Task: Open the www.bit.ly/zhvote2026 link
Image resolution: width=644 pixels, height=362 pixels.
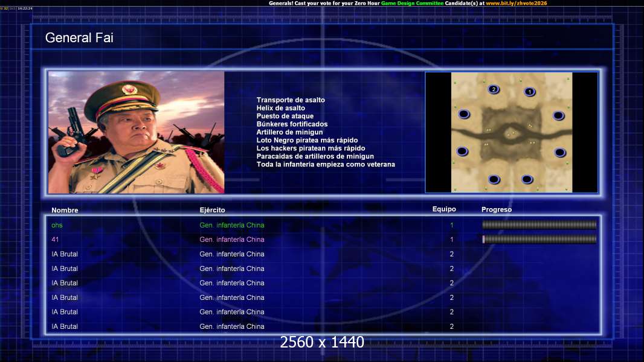Action: (517, 3)
